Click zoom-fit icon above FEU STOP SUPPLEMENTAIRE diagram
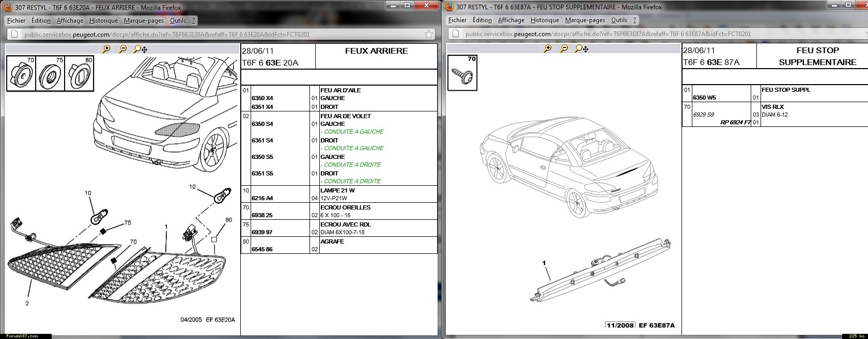This screenshot has width=868, height=339. pos(582,49)
